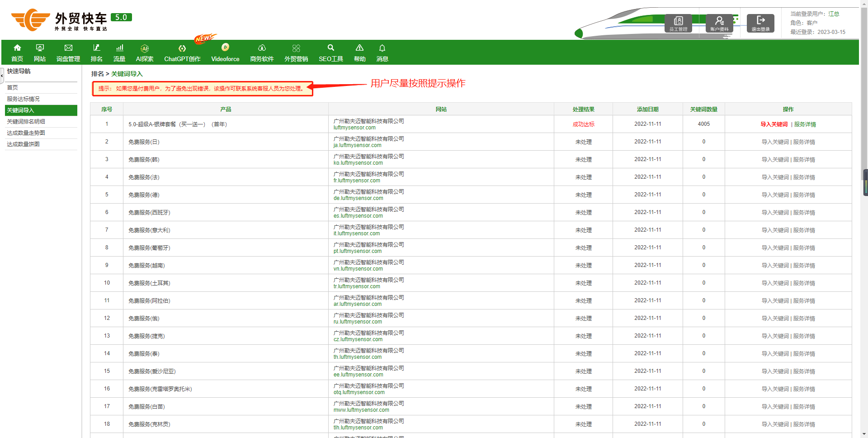
Task: Click 服务详情 for 免费服务(德) row
Action: click(x=804, y=195)
